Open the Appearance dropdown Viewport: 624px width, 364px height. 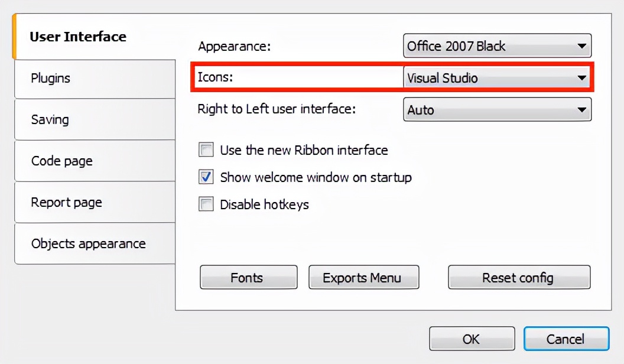(496, 45)
